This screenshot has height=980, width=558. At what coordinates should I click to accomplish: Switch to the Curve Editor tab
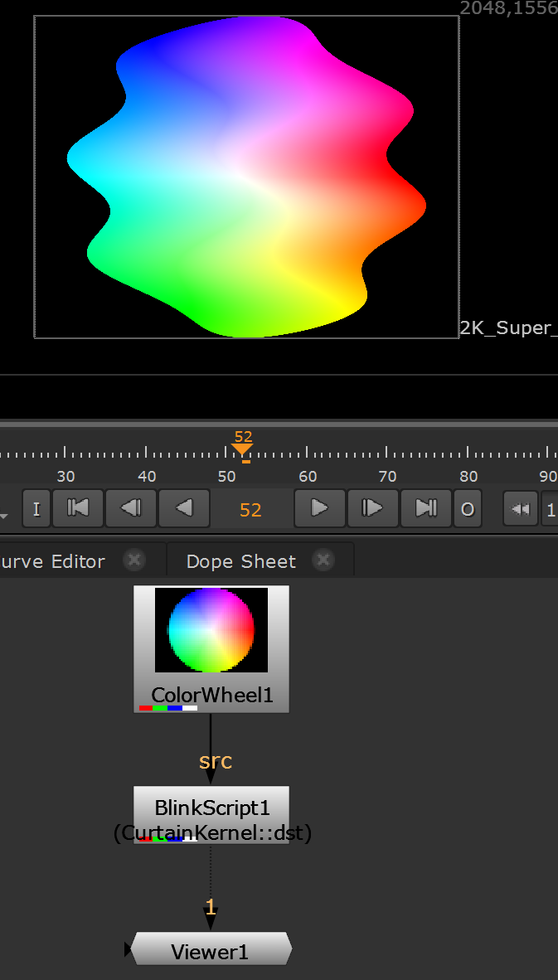52,561
